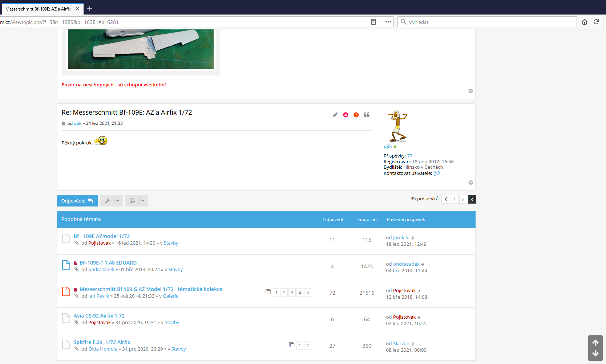Image resolution: width=606 pixels, height=364 pixels.
Task: Click the contact user speech bubble icon
Action: 437,173
